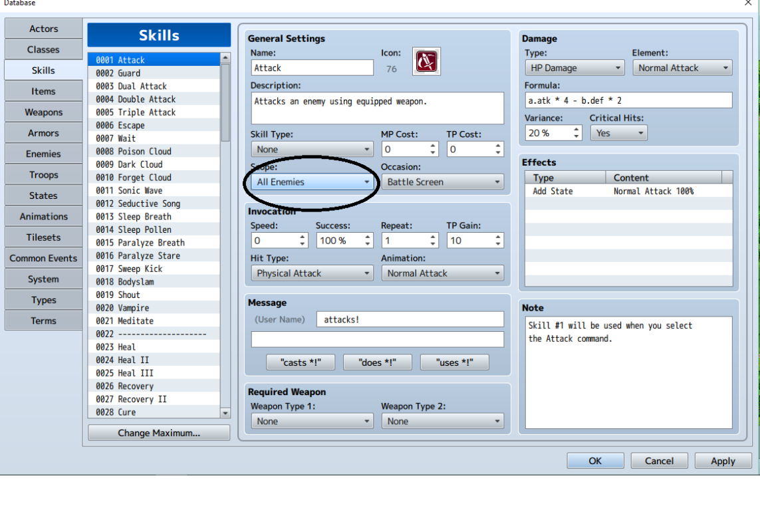Select skill 0017 Sweep Kick
The width and height of the screenshot is (760, 532).
[x=154, y=269]
